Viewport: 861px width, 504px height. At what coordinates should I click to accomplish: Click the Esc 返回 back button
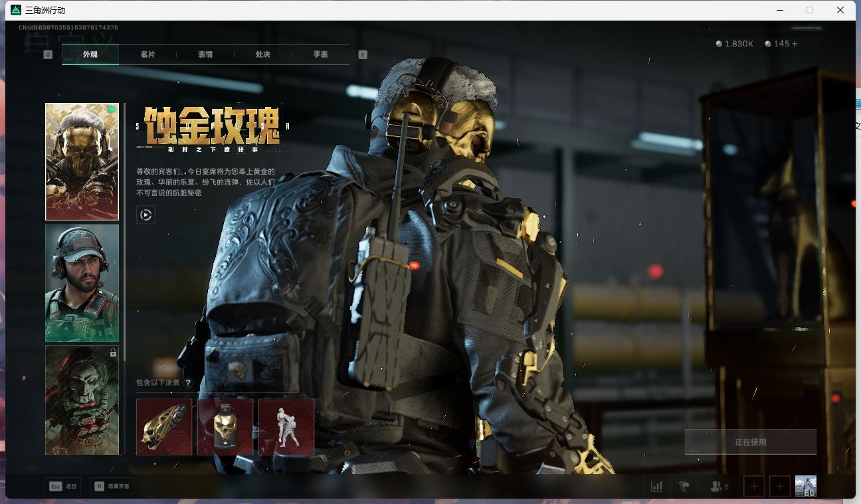[x=64, y=486]
